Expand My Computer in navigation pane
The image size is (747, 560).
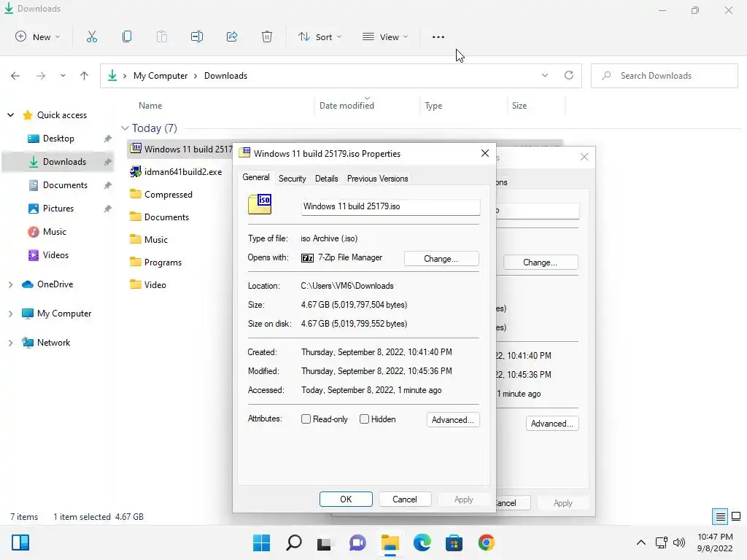[10, 314]
